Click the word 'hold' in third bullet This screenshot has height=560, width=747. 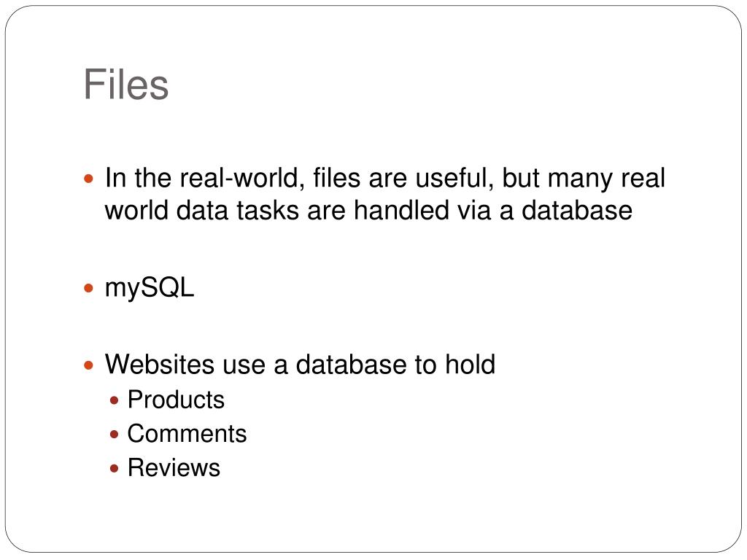coord(471,365)
